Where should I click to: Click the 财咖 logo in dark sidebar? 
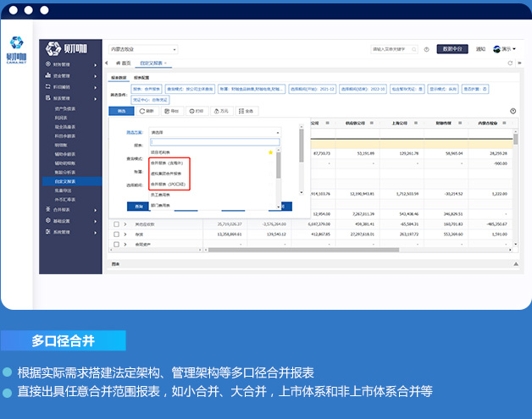(66, 49)
